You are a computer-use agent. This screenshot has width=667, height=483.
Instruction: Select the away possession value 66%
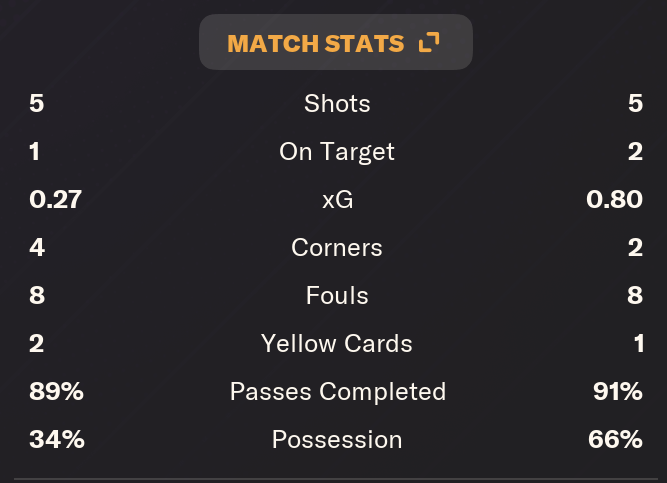pos(615,440)
